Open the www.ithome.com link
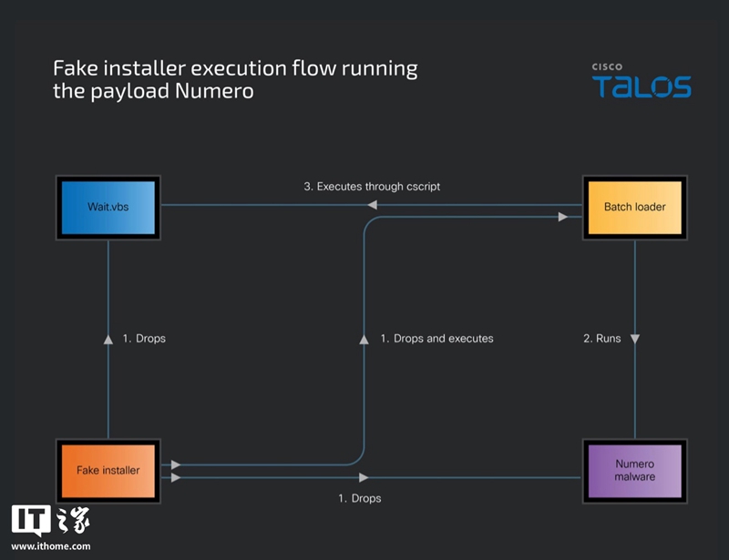This screenshot has height=560, width=729. pyautogui.click(x=51, y=546)
